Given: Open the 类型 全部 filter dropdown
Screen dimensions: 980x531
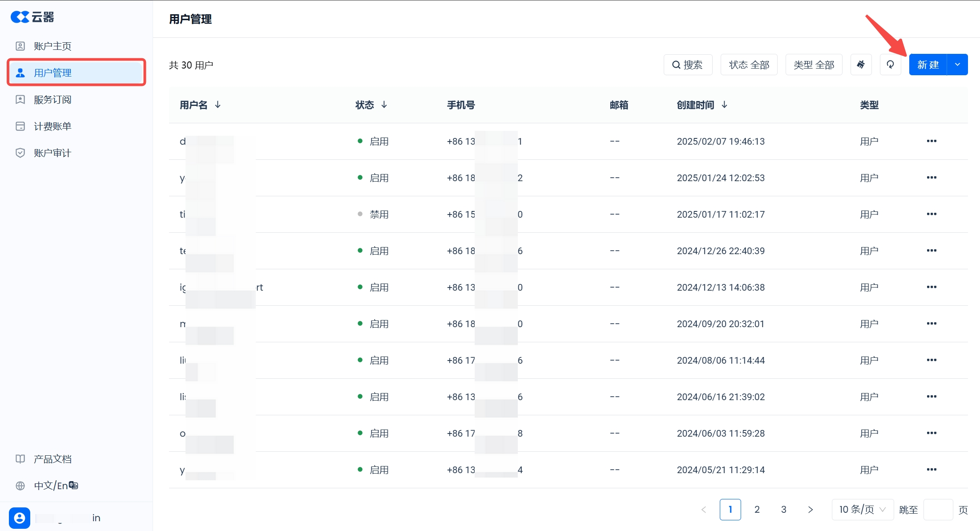Looking at the screenshot, I should click(814, 65).
